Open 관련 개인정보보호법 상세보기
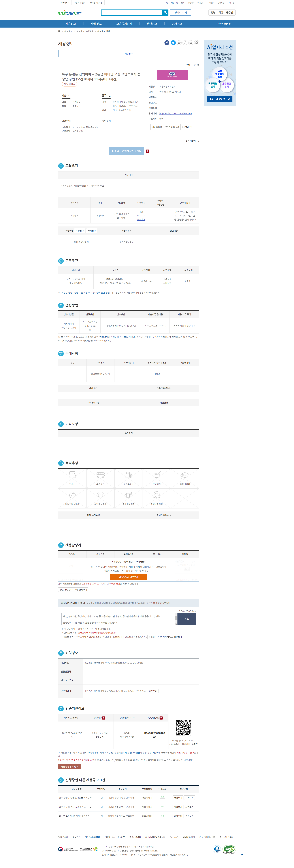Image resolution: width=294 pixels, height=868 pixels. tap(73, 590)
